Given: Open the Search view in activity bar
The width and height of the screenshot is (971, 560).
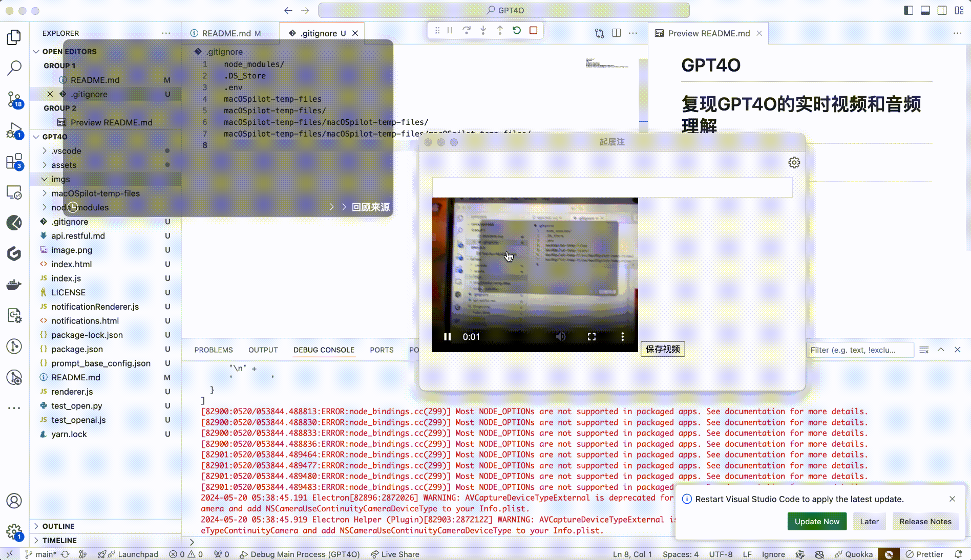Looking at the screenshot, I should coord(14,68).
